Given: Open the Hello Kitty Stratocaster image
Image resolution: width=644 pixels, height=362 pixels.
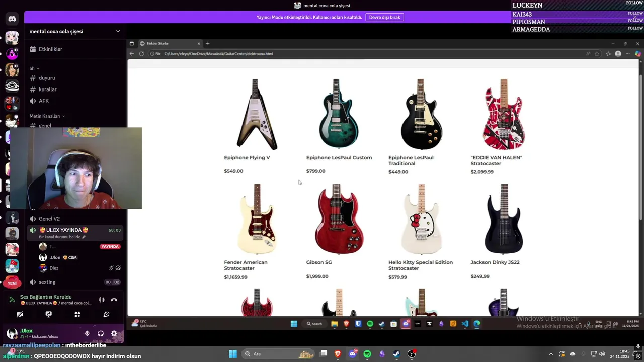Looking at the screenshot, I should pos(421,219).
